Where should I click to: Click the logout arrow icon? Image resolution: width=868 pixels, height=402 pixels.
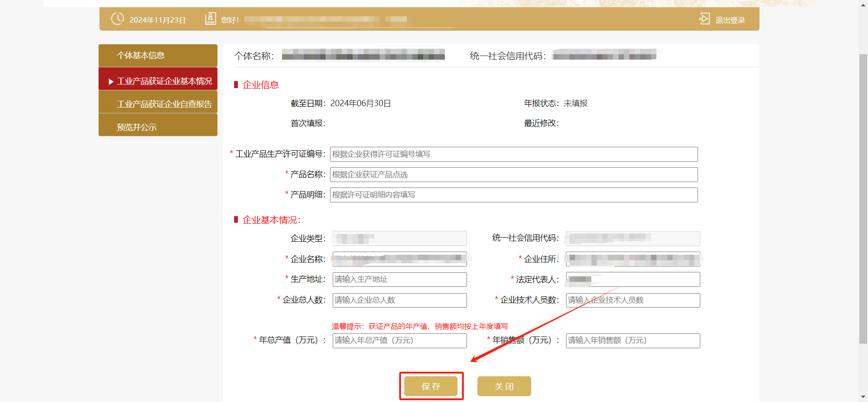[x=704, y=19]
